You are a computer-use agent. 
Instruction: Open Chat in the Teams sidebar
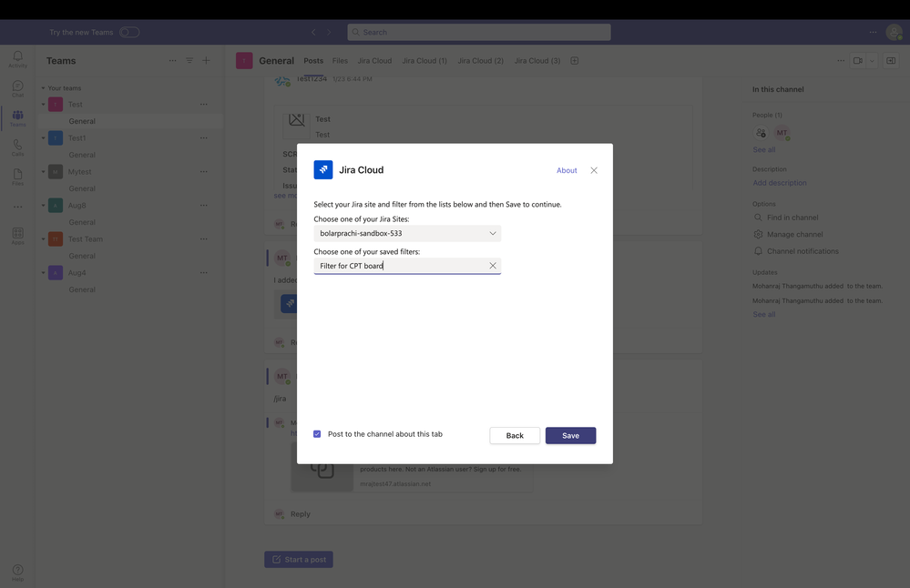click(x=17, y=88)
